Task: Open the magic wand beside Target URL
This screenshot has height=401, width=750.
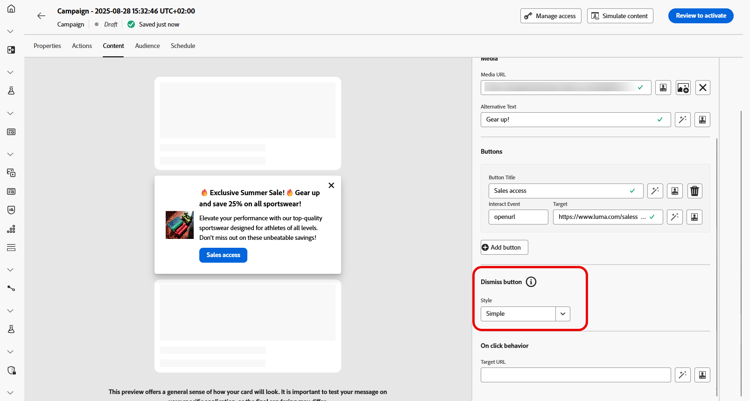Action: pyautogui.click(x=683, y=375)
